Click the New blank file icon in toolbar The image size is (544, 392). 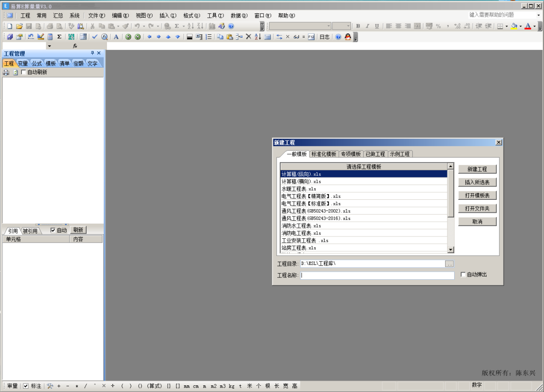click(x=10, y=26)
